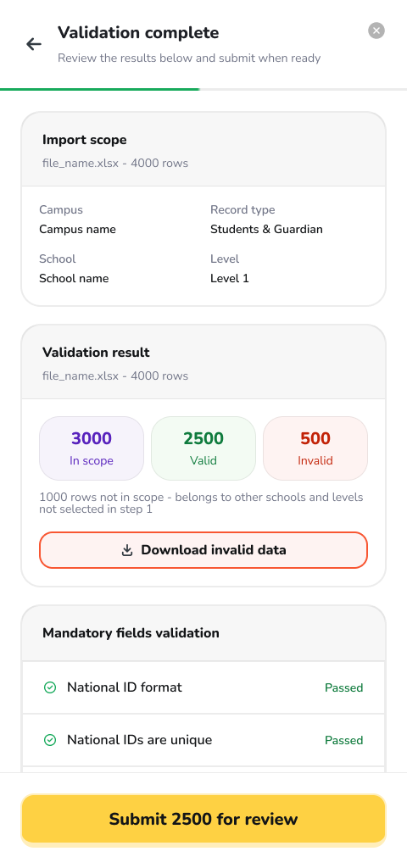Click green check icon beside National IDs are unique

coord(50,740)
